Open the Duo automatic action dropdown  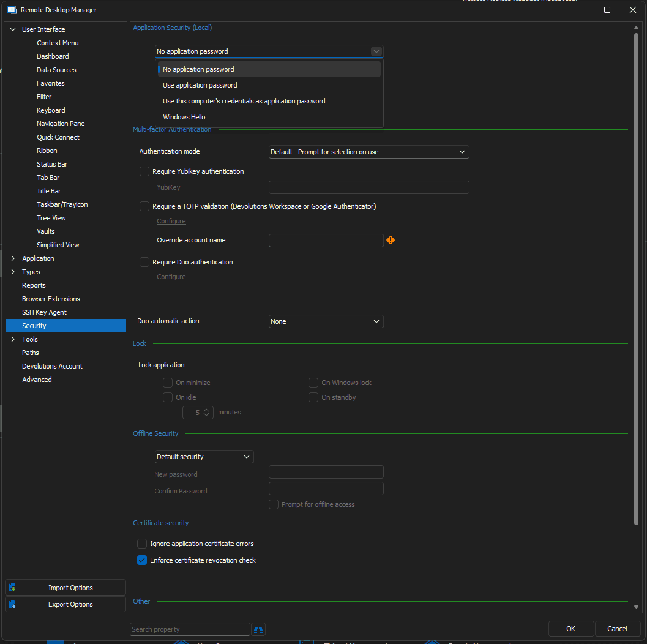click(326, 321)
